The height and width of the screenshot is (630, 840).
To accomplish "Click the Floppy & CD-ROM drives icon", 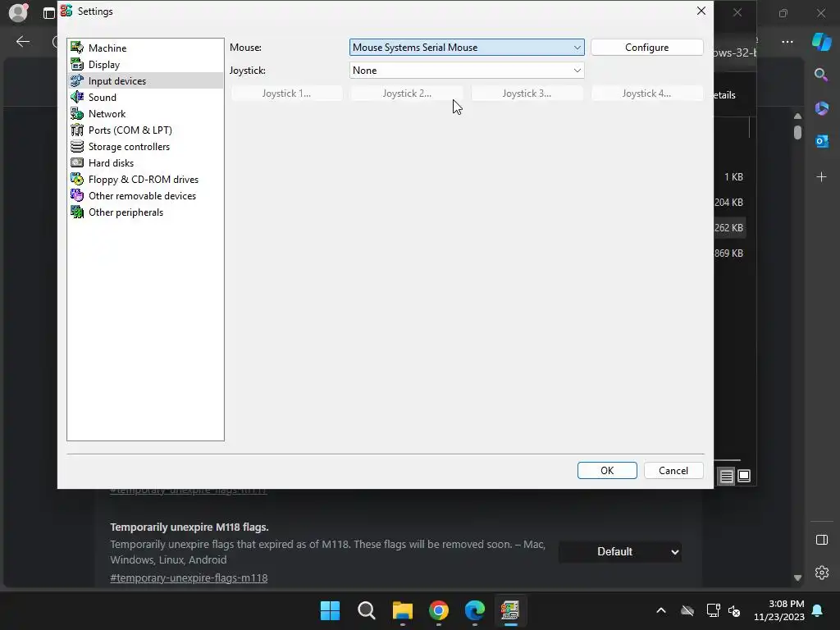I will (77, 180).
